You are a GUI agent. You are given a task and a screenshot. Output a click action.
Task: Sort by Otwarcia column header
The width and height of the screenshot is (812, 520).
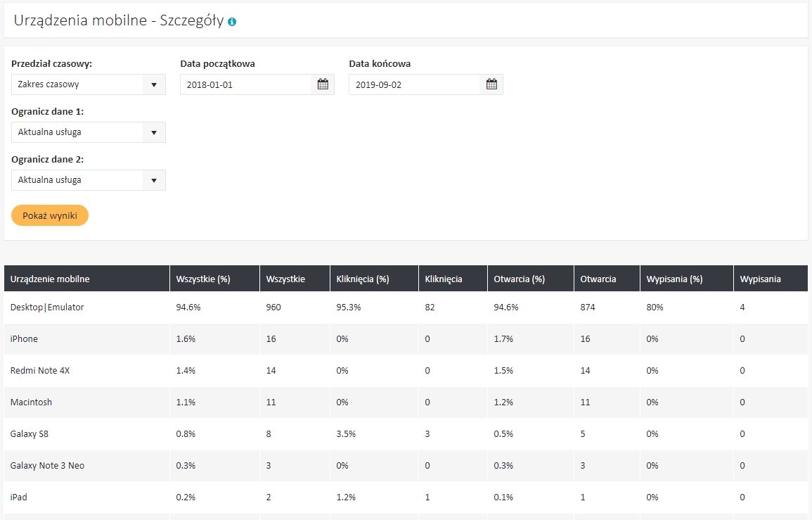tap(598, 279)
